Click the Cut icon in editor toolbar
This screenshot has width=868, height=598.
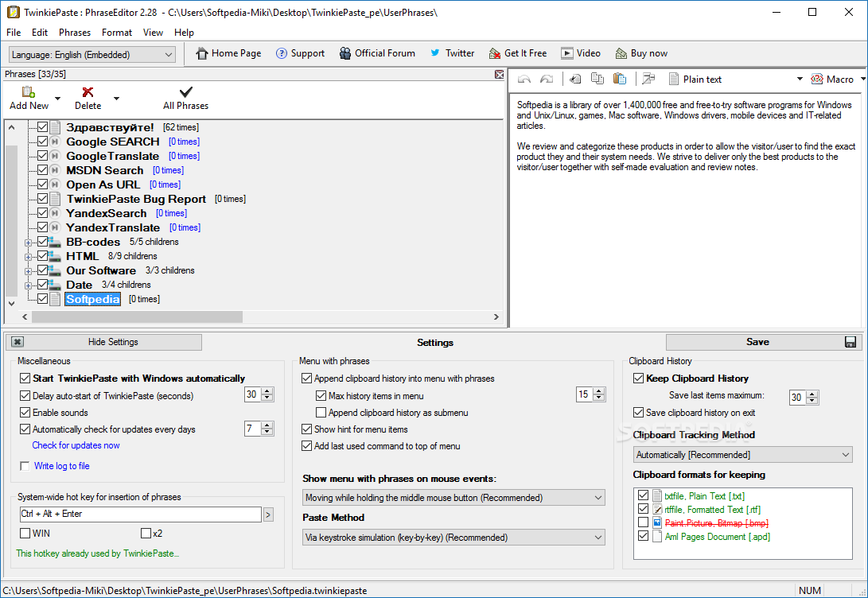pos(575,79)
